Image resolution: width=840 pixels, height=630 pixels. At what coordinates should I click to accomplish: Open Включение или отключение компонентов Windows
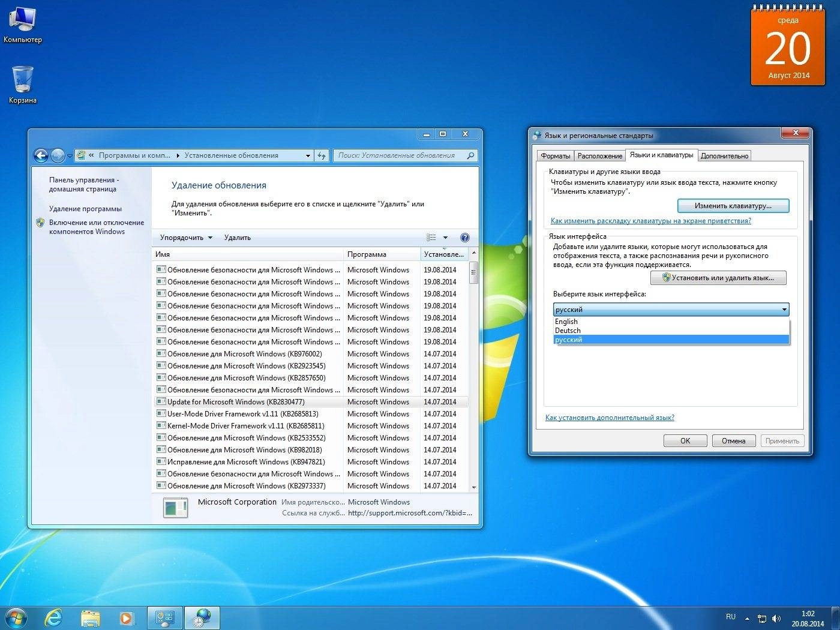97,227
